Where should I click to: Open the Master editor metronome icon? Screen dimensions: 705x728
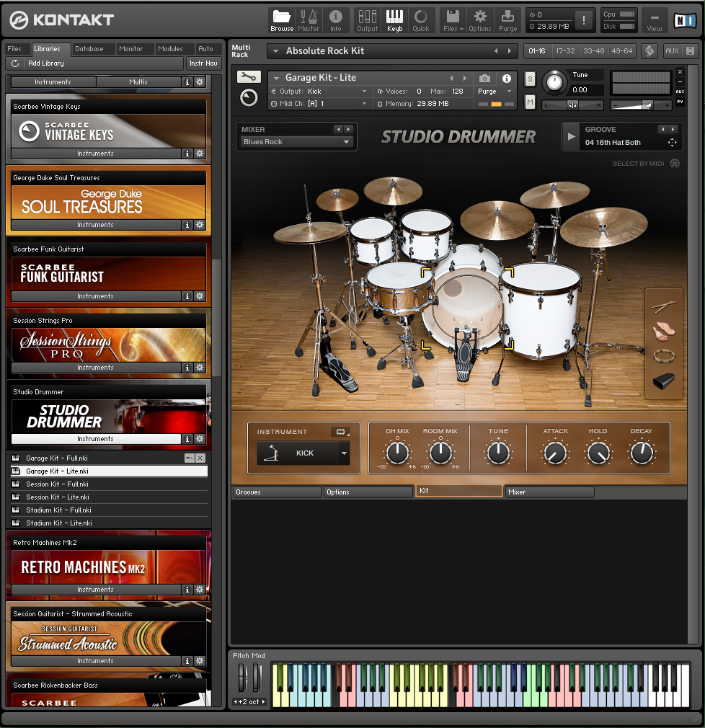pos(309,21)
